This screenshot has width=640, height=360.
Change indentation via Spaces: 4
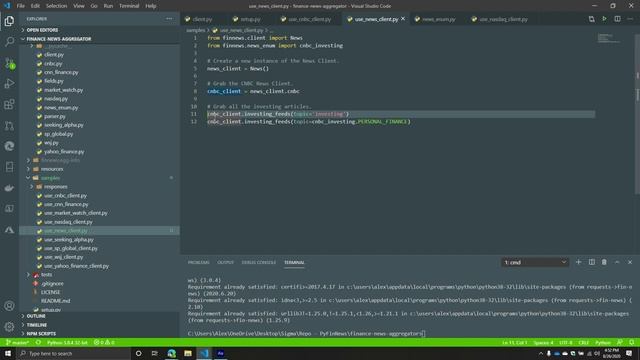tap(543, 342)
